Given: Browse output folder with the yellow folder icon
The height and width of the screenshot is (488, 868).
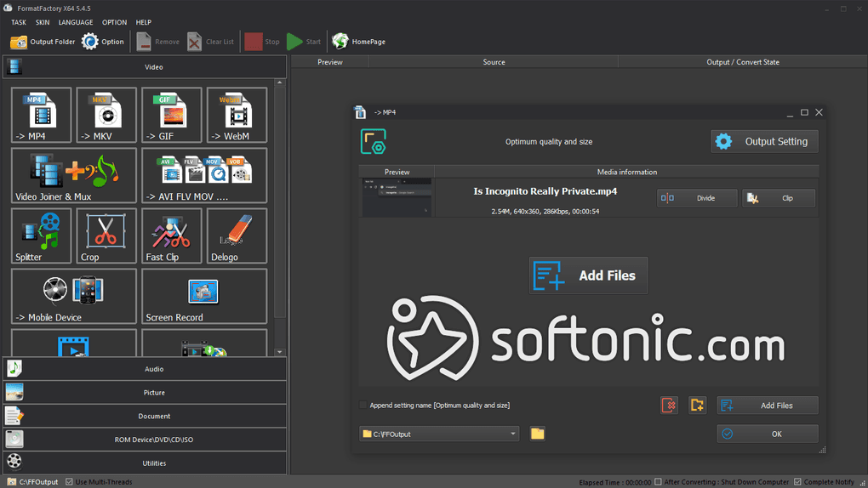Looking at the screenshot, I should [x=538, y=434].
